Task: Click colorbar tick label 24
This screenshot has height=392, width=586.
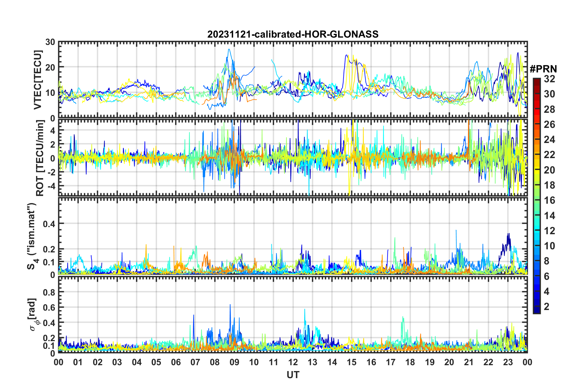Action: 549,140
